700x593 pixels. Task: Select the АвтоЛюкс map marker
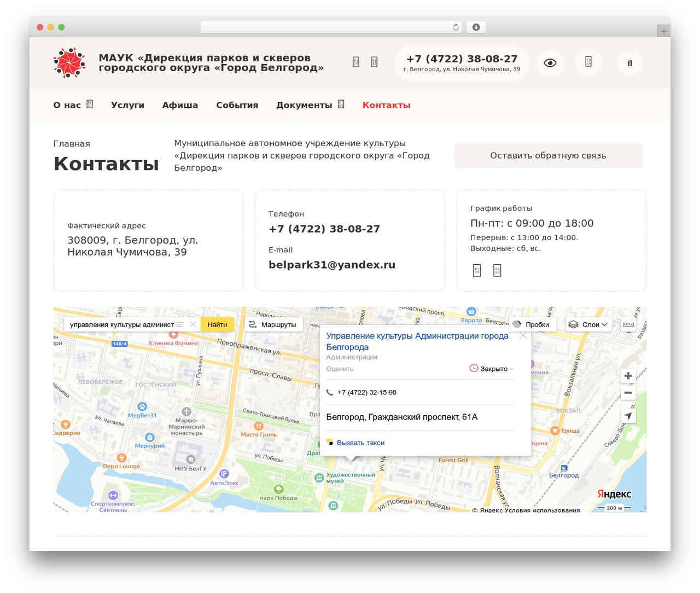coord(224,474)
